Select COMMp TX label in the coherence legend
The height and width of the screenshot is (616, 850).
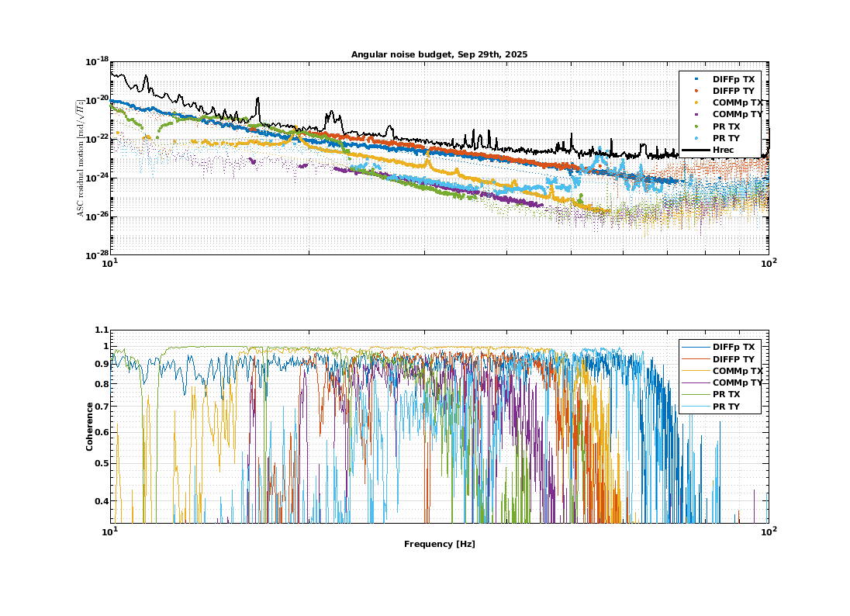tap(737, 371)
